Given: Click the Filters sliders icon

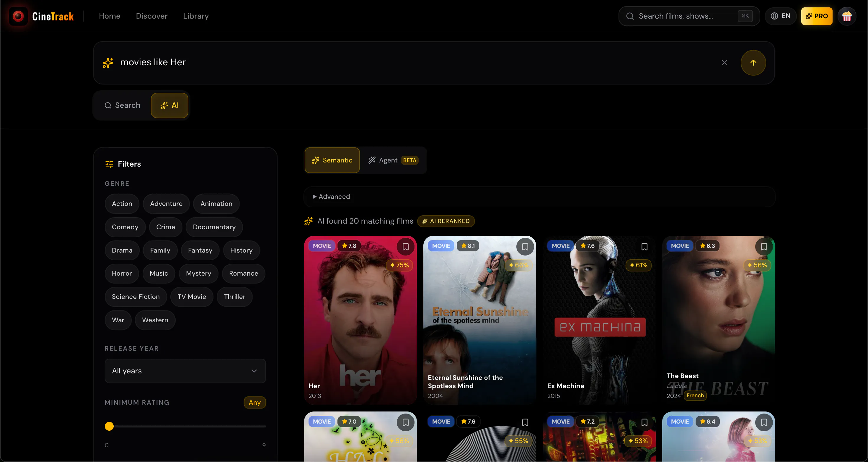Looking at the screenshot, I should (109, 164).
